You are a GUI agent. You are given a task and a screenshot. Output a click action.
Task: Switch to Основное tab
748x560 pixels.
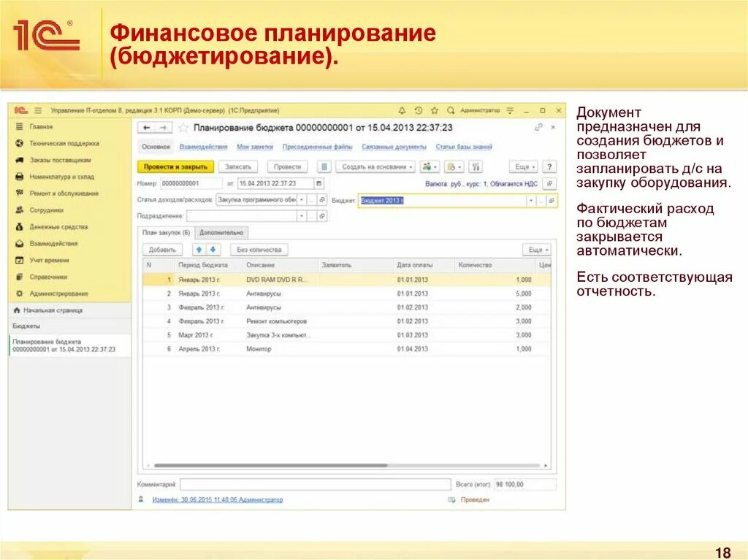tap(156, 147)
